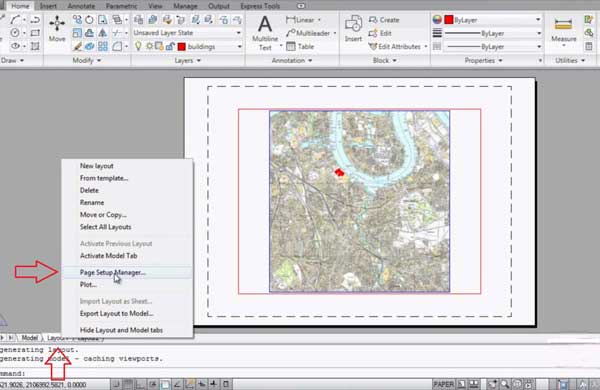Viewport: 600px width, 390px height.
Task: Toggle the PAPER space button in status bar
Action: pyautogui.click(x=443, y=384)
